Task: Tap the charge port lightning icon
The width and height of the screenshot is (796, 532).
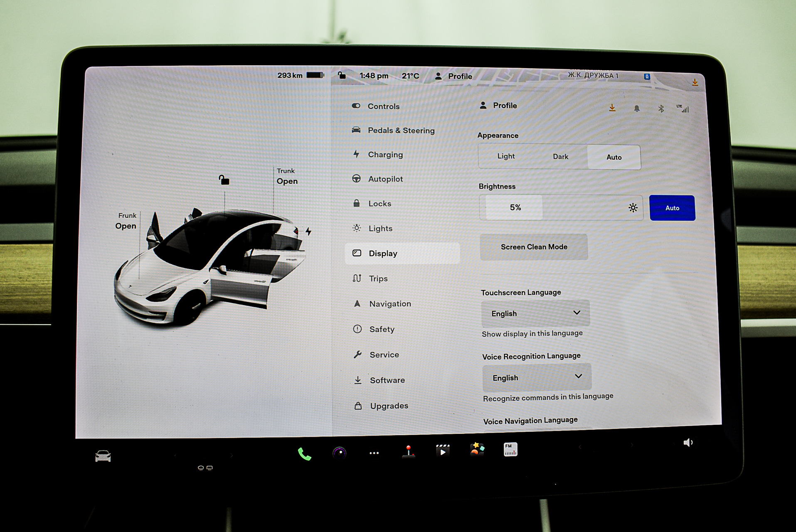Action: coord(308,231)
